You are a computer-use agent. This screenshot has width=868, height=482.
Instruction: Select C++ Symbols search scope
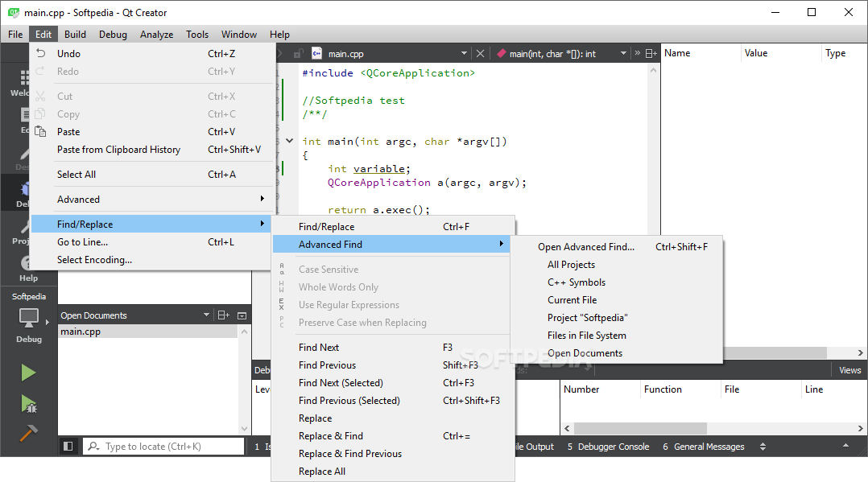(x=616, y=282)
